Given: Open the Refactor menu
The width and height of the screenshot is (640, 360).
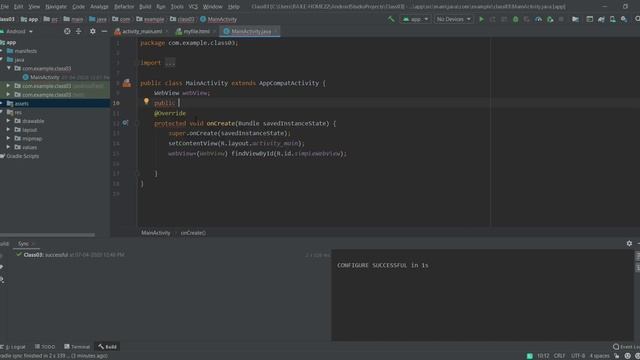Looking at the screenshot, I should tap(124, 7).
